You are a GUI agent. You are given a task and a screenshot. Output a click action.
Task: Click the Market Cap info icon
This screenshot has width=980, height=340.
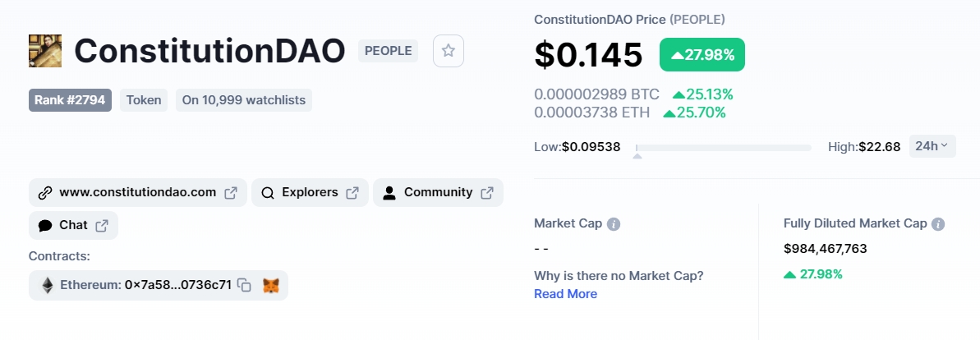point(614,223)
